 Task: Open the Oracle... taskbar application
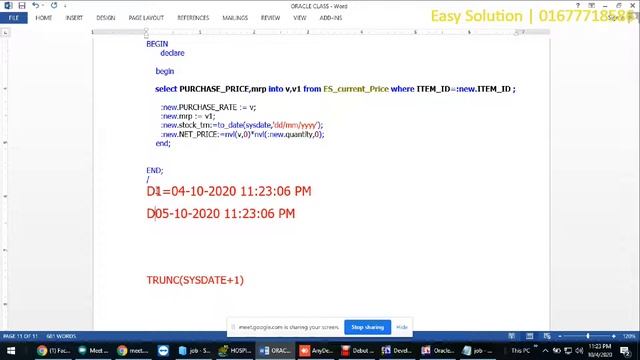point(437,351)
